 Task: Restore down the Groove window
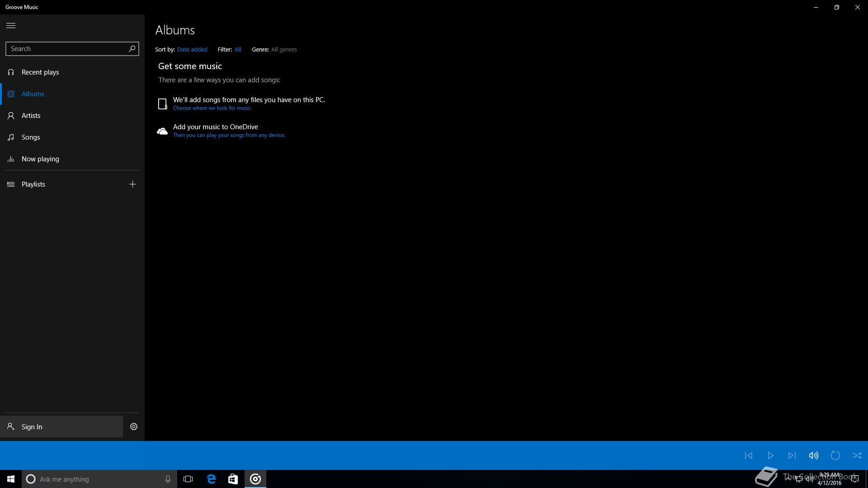(837, 7)
